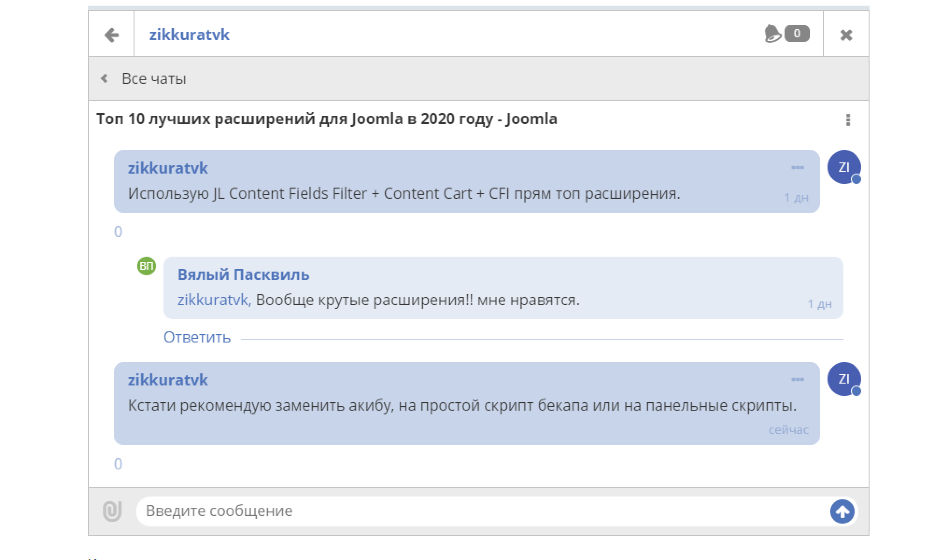Viewport: 934px width, 560px height.
Task: Open Вялый Пасквиль author name
Action: [243, 274]
